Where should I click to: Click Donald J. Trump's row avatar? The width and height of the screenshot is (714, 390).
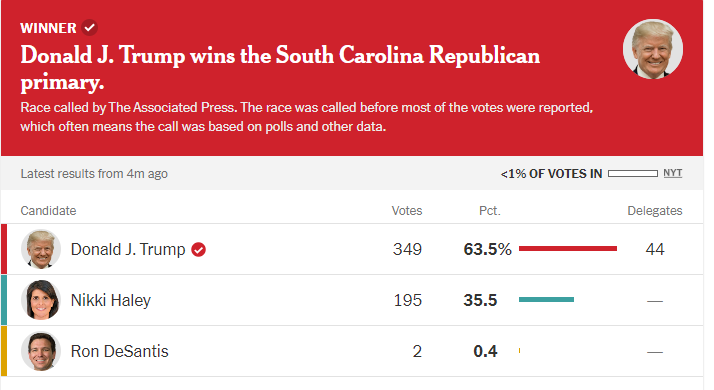(41, 249)
